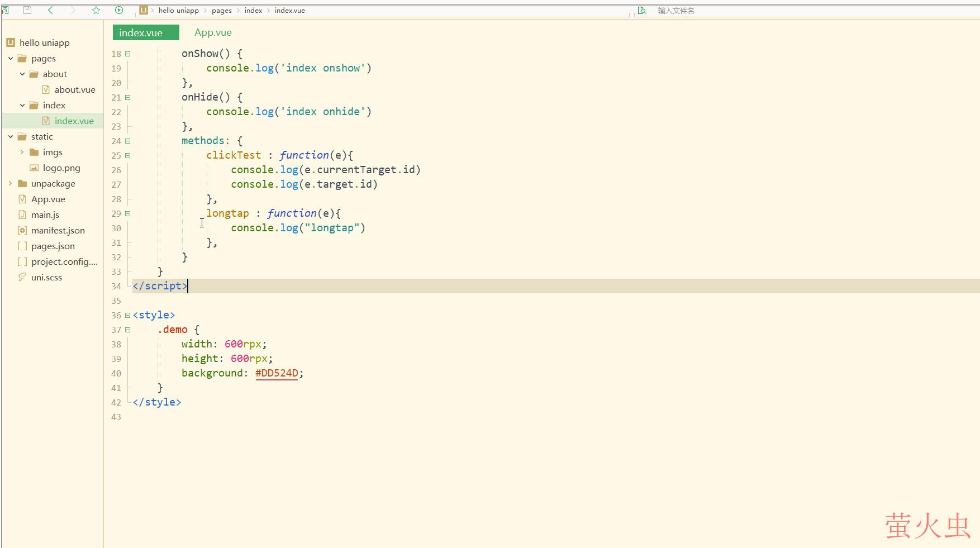Click the file search icon
Image resolution: width=980 pixels, height=548 pixels.
[x=642, y=11]
